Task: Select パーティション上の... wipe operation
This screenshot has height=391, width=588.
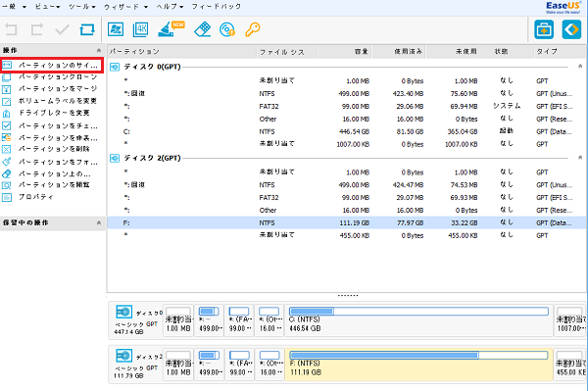Action: (47, 174)
